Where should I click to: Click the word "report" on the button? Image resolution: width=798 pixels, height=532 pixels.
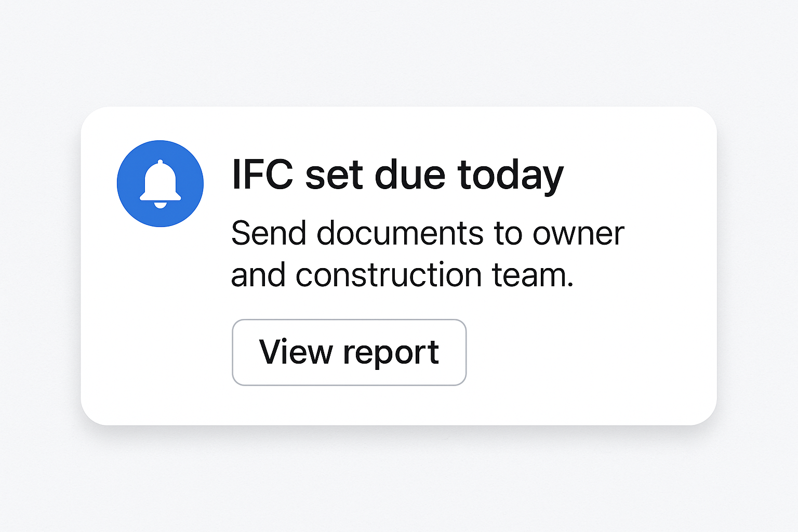(x=391, y=353)
